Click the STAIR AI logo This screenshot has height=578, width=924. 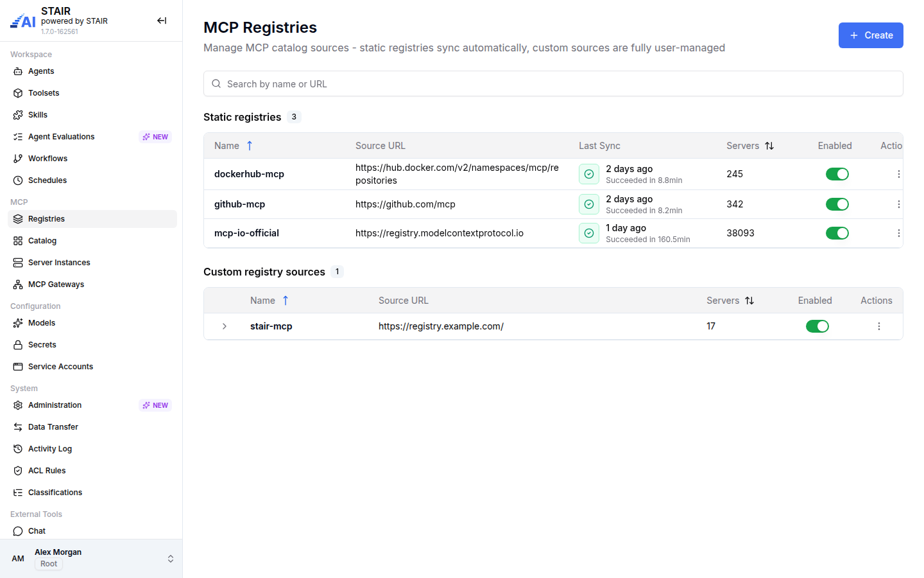tap(23, 21)
